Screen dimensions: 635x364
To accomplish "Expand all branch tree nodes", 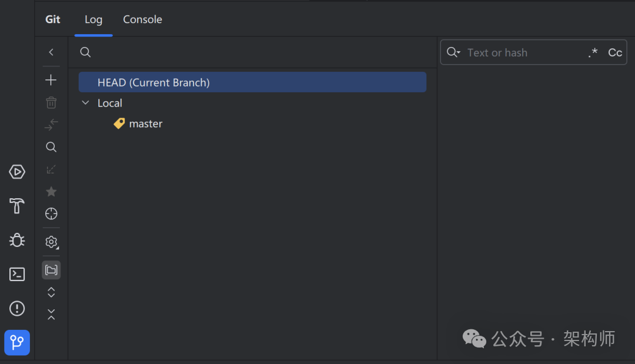I will [51, 292].
